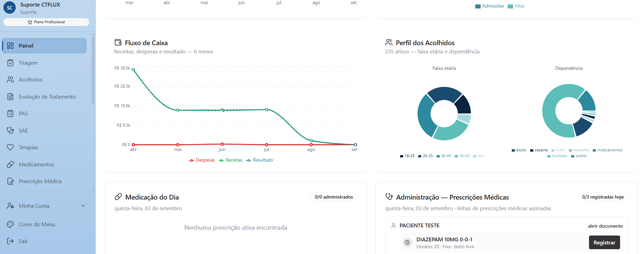
Task: Toggle the Admissões legend entry
Action: coord(490,6)
